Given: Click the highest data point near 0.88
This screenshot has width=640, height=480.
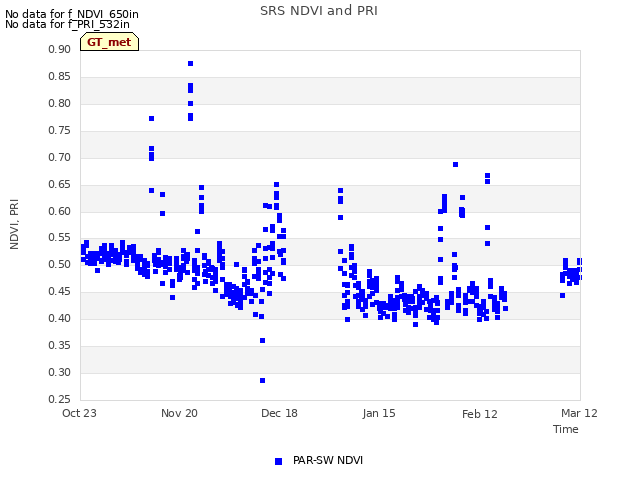Looking at the screenshot, I should [191, 64].
